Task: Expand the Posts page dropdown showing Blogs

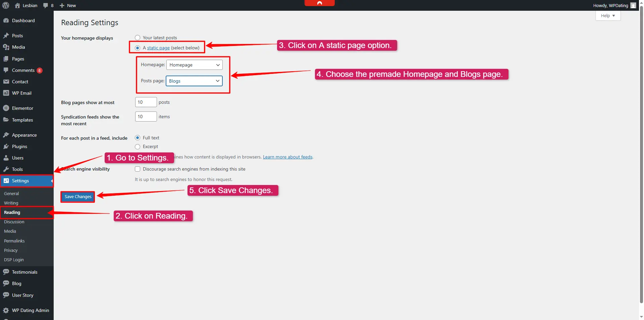Action: point(194,81)
